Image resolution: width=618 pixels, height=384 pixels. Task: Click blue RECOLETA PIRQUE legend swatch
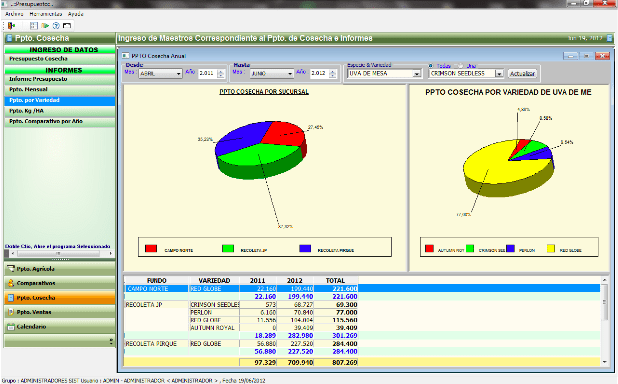click(x=305, y=248)
